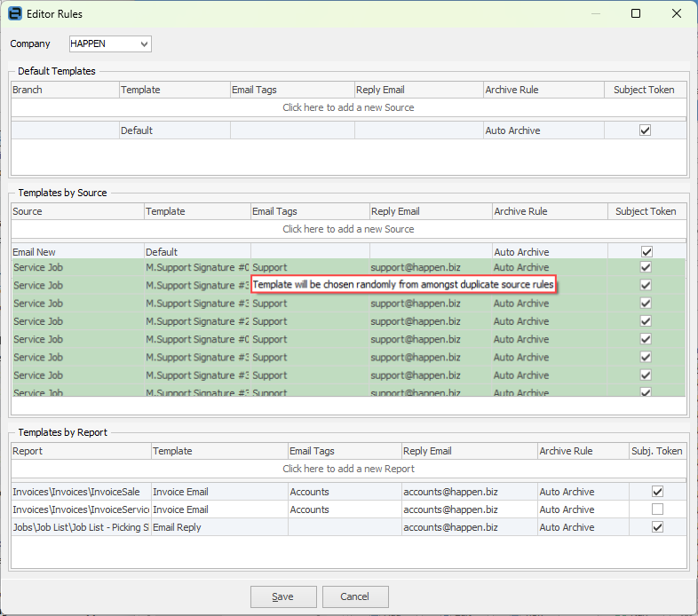Uncheck Subject Token for InvoiceSale report row
698x616 pixels.
point(657,492)
